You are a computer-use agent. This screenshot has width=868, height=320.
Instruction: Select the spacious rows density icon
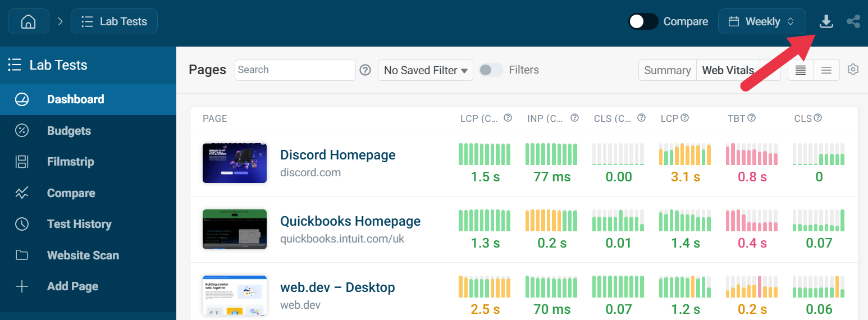826,70
